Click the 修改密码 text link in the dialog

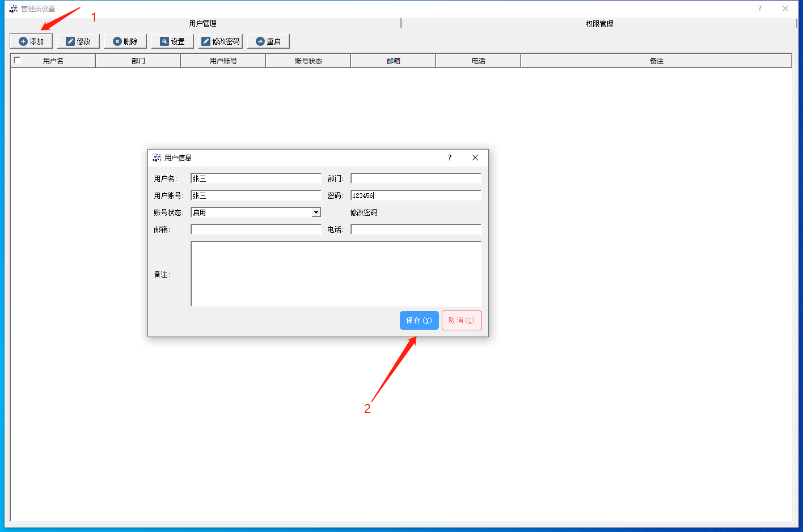[364, 212]
